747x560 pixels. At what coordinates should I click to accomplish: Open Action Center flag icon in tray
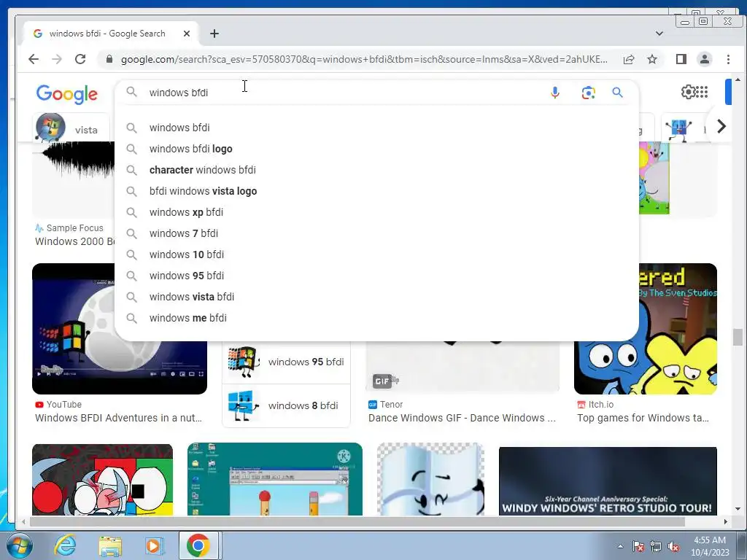tap(638, 547)
